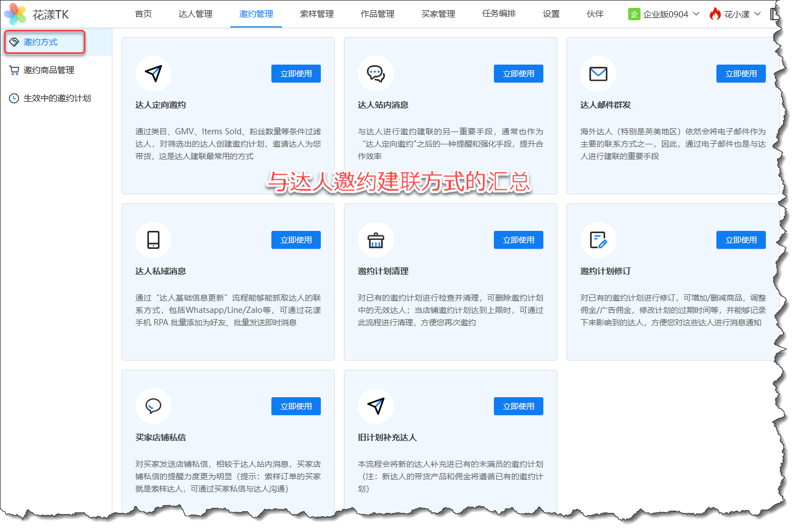Switch to the 达人管理 tab
Viewport: 799px width, 532px height.
click(x=196, y=14)
